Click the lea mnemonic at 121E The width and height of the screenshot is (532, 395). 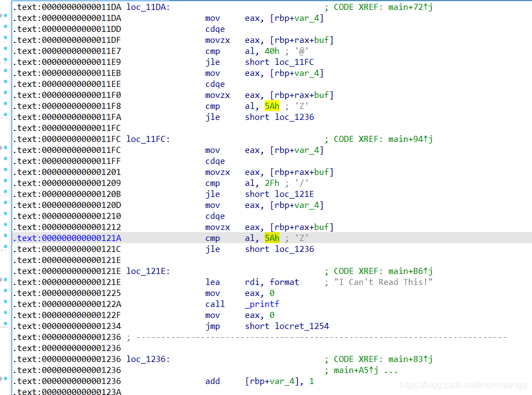[213, 282]
